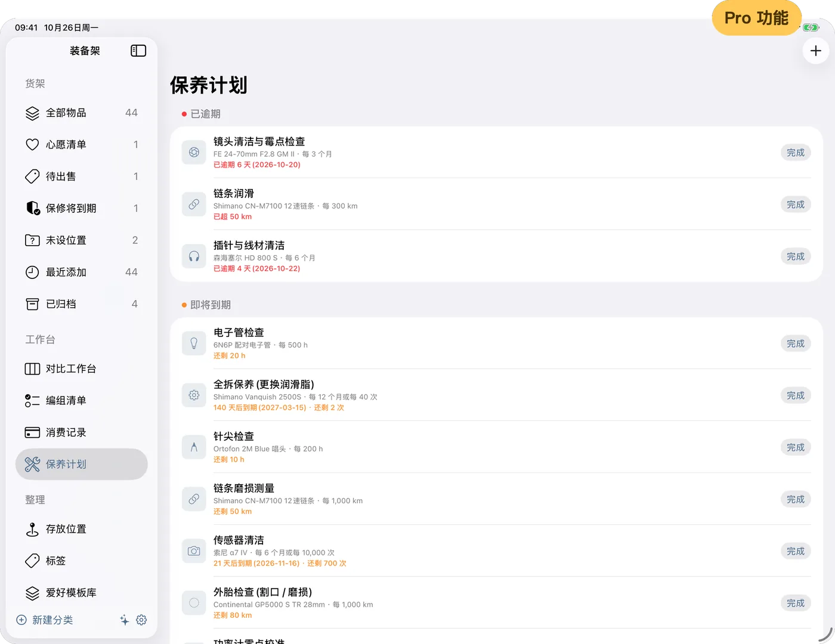Mark 链条磨损测量 as 完成
835x644 pixels.
click(x=796, y=499)
